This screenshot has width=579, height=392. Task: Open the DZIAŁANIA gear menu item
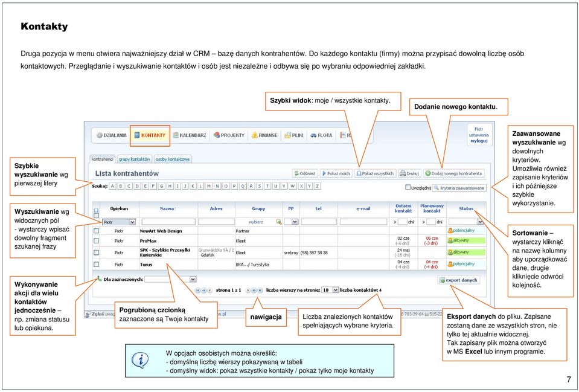pyautogui.click(x=112, y=135)
